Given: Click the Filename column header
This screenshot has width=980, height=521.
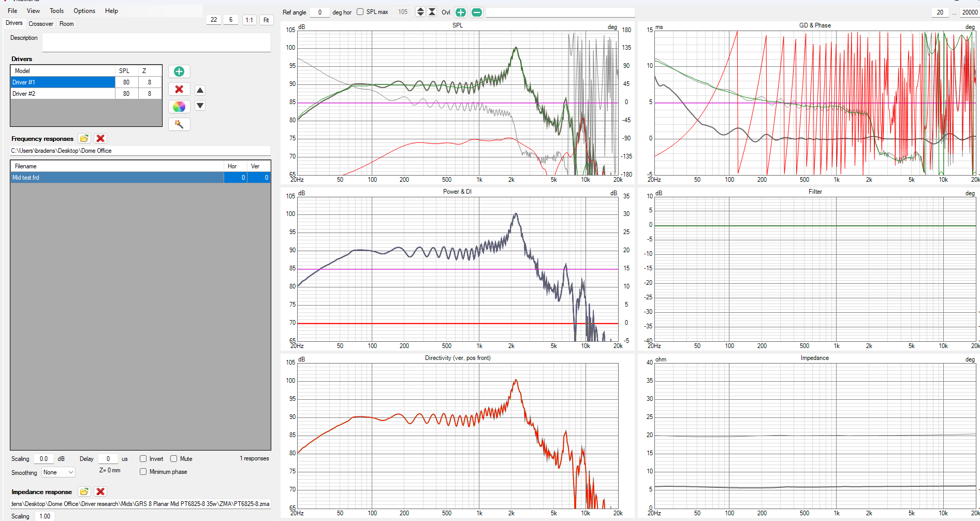Looking at the screenshot, I should tap(118, 166).
